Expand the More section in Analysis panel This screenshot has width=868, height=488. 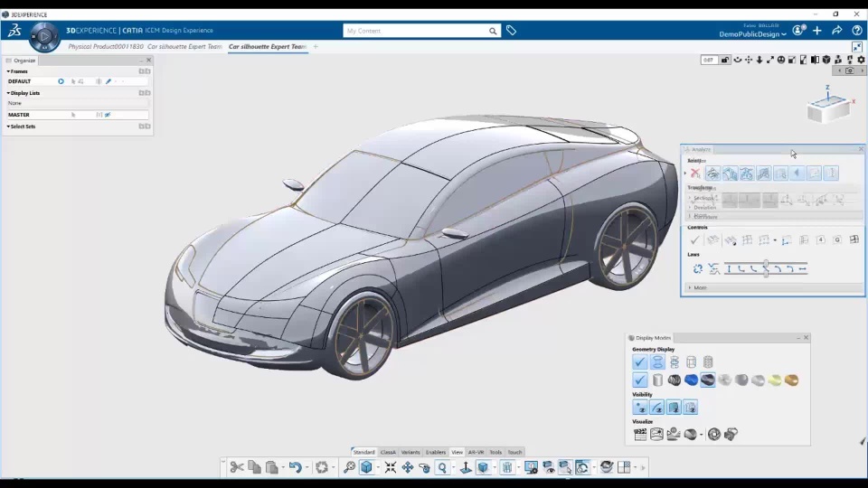(x=700, y=287)
